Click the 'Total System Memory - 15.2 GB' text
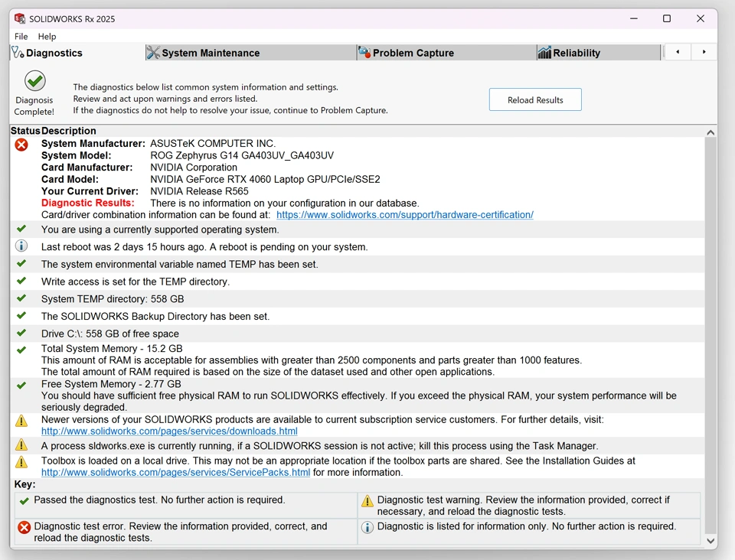735x560 pixels. (112, 348)
